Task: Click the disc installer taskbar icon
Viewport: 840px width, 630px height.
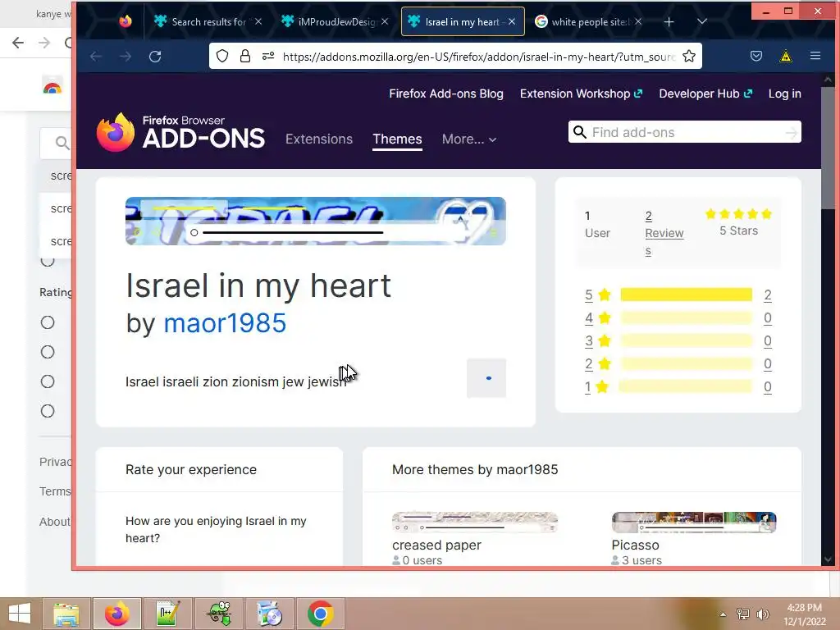Action: (269, 614)
